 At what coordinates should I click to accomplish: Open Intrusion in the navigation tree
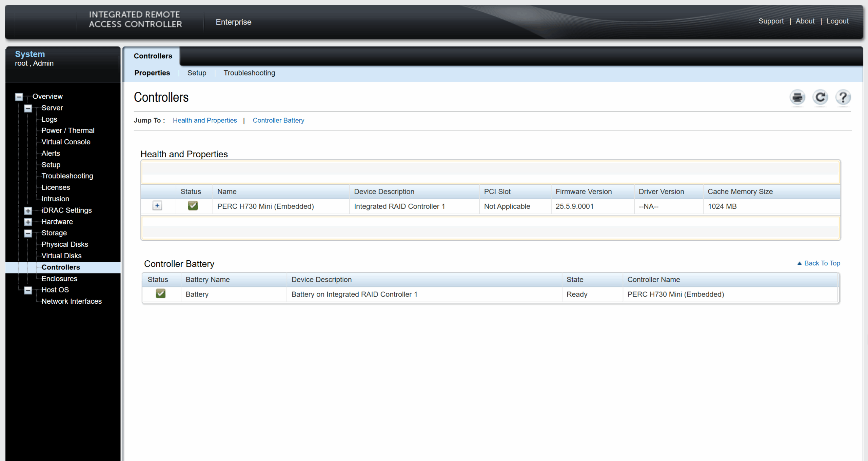click(x=55, y=199)
